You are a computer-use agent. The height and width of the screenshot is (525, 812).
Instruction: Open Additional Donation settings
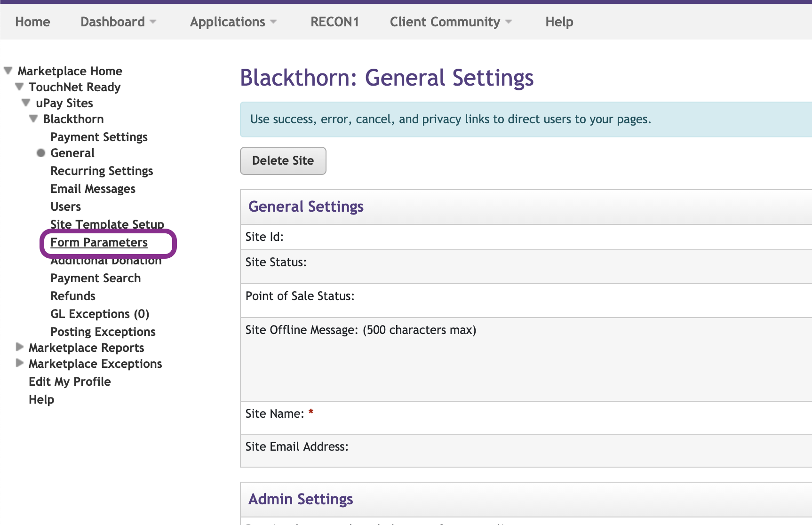tap(106, 260)
